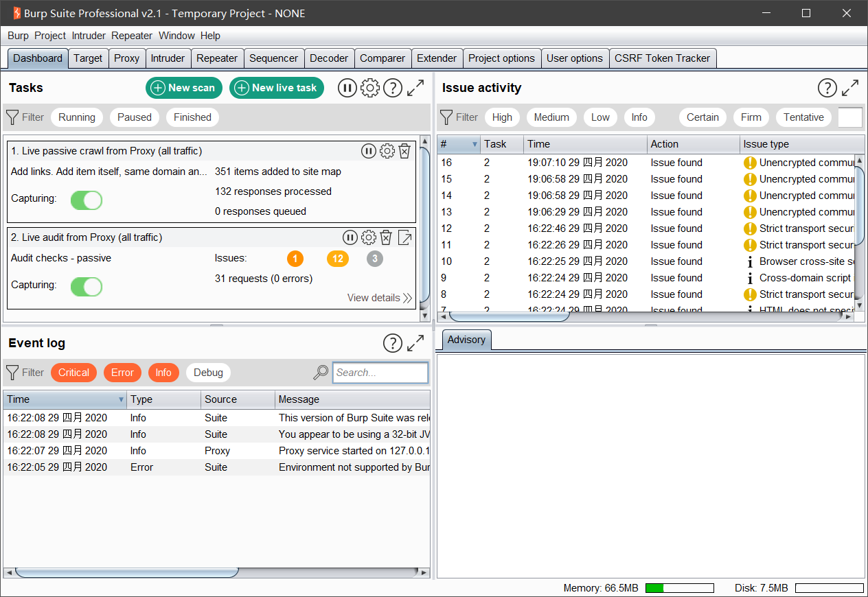Pause the Live audit from Proxy task
The image size is (868, 597).
tap(350, 237)
